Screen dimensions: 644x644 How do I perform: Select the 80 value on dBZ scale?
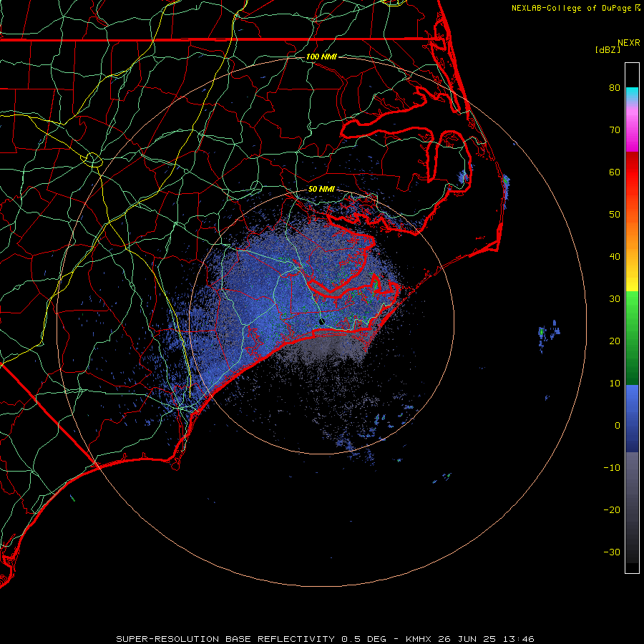[x=615, y=87]
